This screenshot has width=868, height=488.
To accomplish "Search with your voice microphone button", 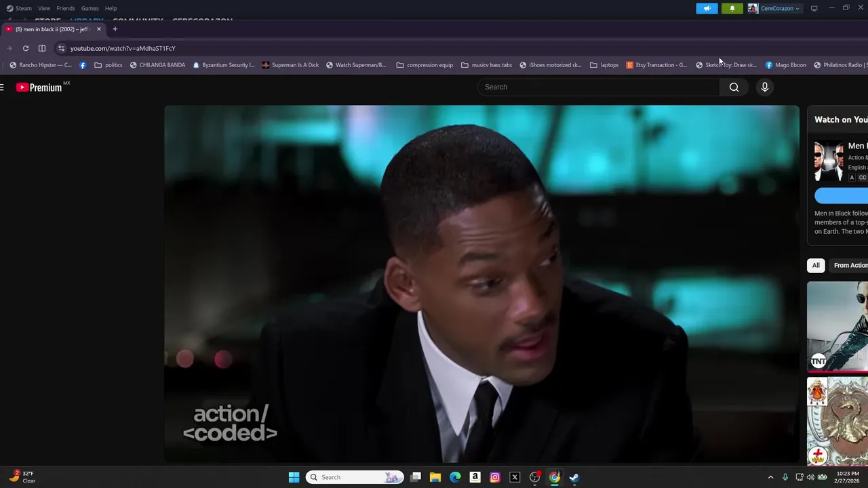I will (x=764, y=87).
